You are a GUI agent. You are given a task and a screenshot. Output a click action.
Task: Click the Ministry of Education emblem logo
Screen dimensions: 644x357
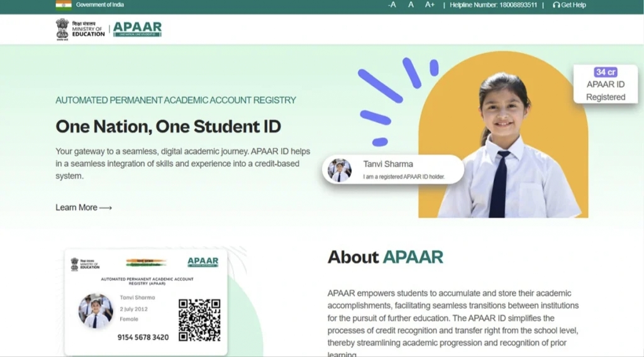[62, 29]
